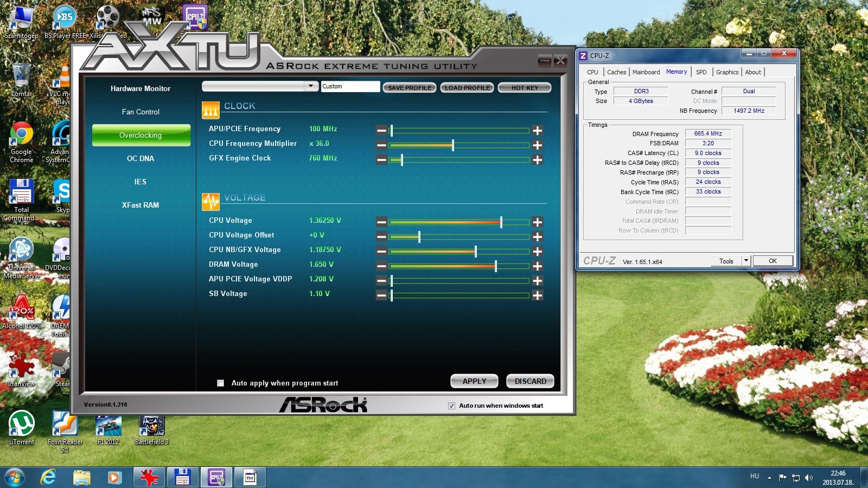Increase DRAM Voltage with plus button

[x=537, y=266]
